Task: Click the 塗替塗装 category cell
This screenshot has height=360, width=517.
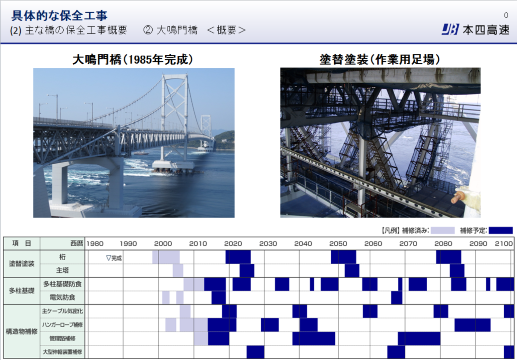Action: pyautogui.click(x=22, y=264)
